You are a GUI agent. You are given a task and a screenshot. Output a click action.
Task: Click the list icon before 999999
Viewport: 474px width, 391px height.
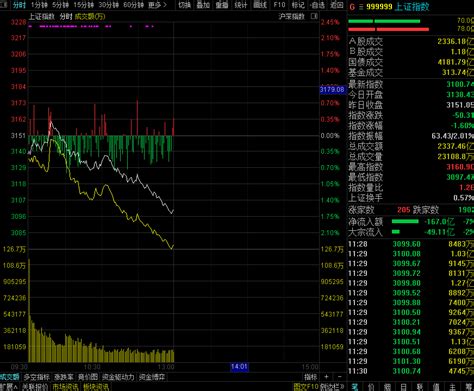(x=361, y=7)
